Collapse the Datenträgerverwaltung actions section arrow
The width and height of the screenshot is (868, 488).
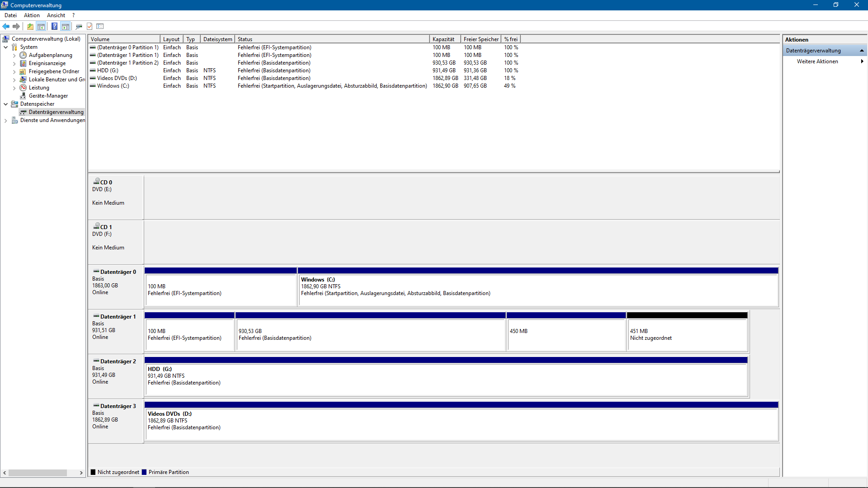862,51
